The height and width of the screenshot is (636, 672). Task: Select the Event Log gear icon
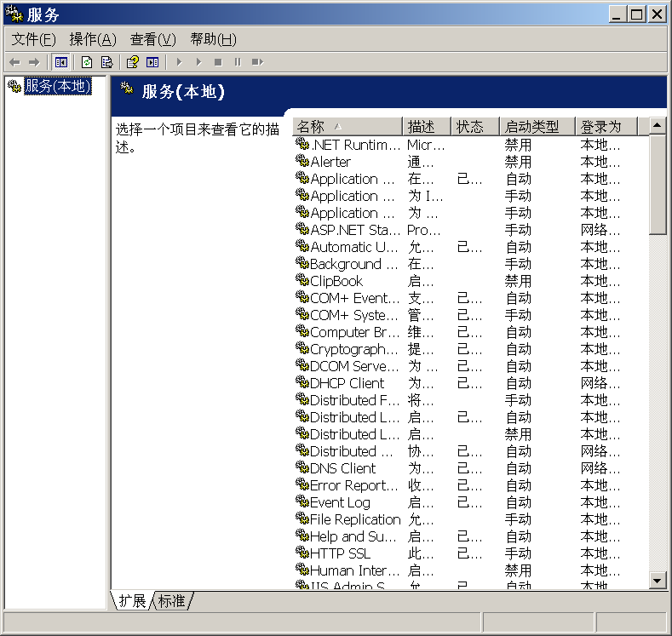(x=302, y=501)
